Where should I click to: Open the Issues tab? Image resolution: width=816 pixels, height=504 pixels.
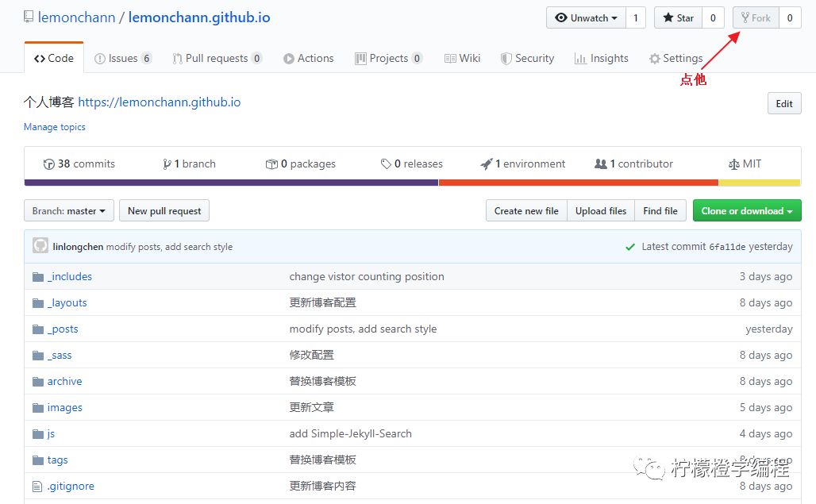coord(123,58)
